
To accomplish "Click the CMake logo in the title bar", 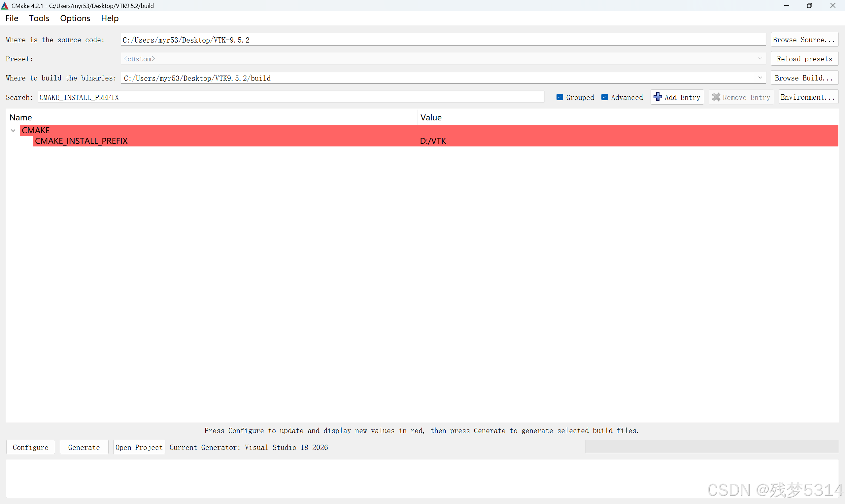I will (5, 5).
